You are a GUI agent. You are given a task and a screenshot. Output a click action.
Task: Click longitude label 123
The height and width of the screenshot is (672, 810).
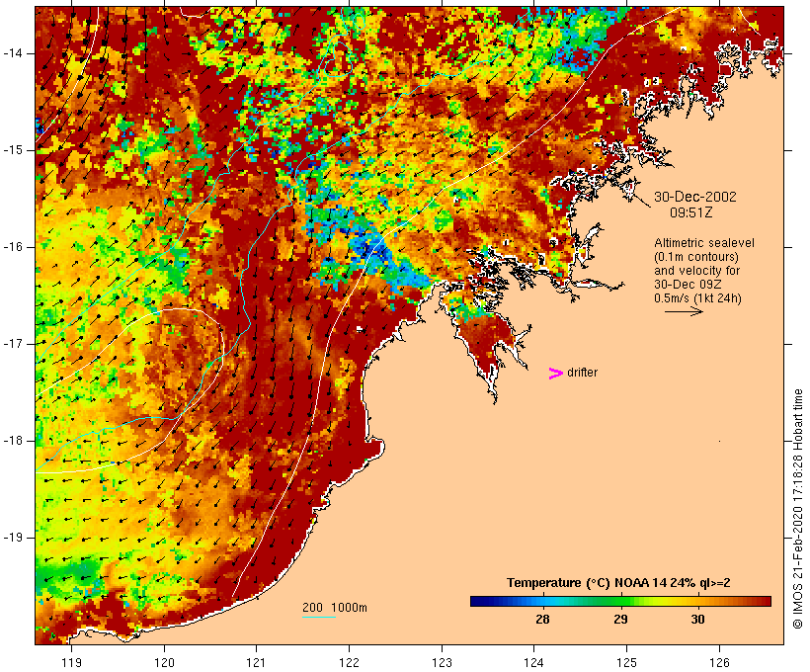(x=442, y=662)
